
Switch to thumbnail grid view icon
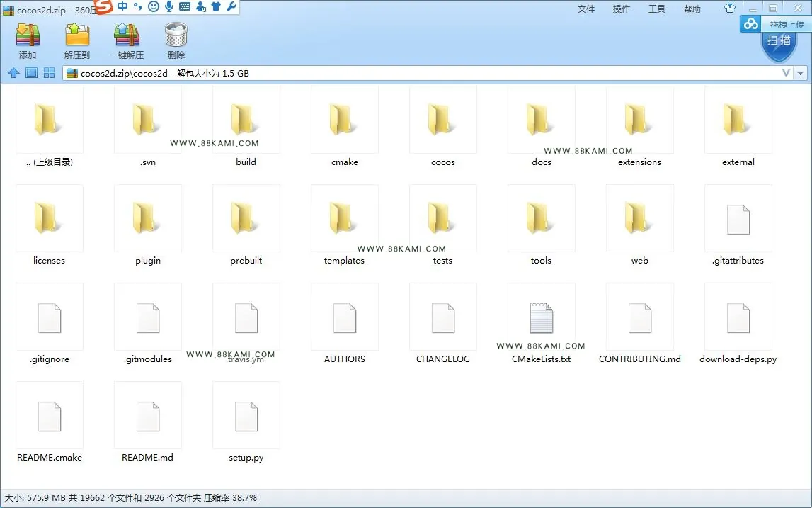49,72
